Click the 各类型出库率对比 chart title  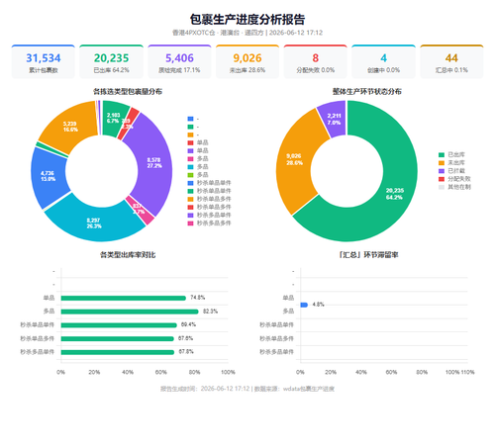128,255
